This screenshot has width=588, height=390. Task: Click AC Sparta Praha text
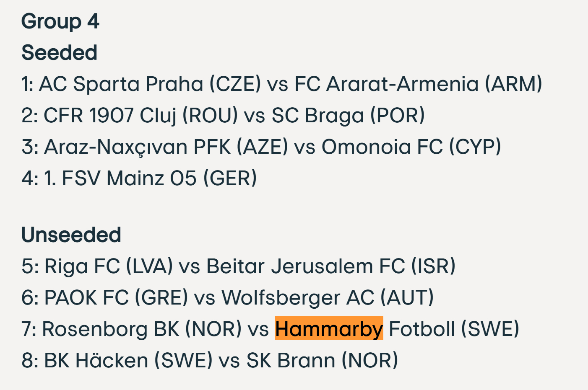pyautogui.click(x=121, y=84)
